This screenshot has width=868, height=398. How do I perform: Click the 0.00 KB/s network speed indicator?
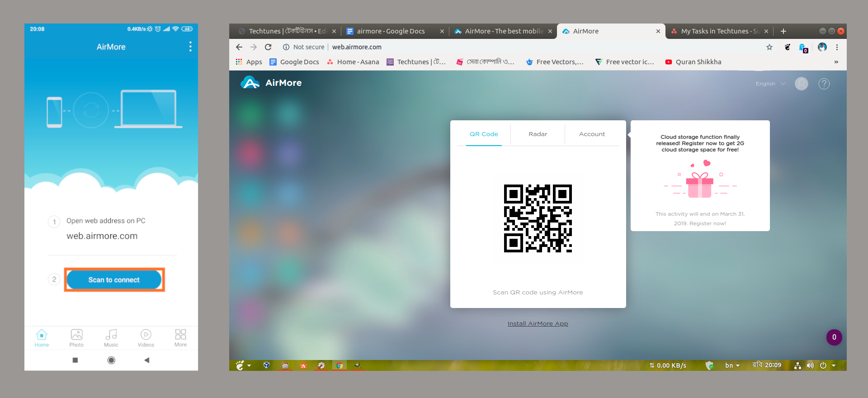pyautogui.click(x=668, y=365)
